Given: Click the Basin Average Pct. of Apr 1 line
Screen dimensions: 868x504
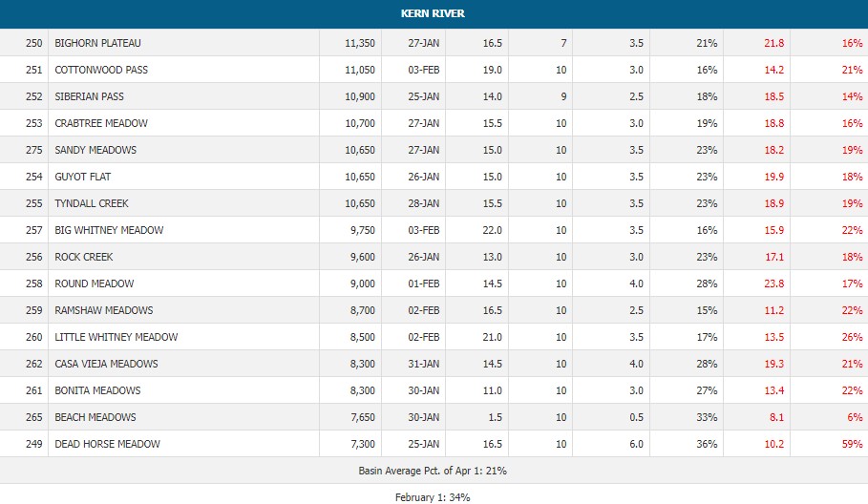Looking at the screenshot, I should (434, 471).
